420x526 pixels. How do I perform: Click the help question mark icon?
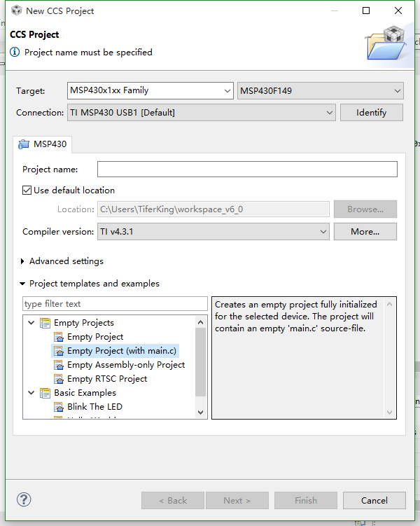click(x=24, y=499)
